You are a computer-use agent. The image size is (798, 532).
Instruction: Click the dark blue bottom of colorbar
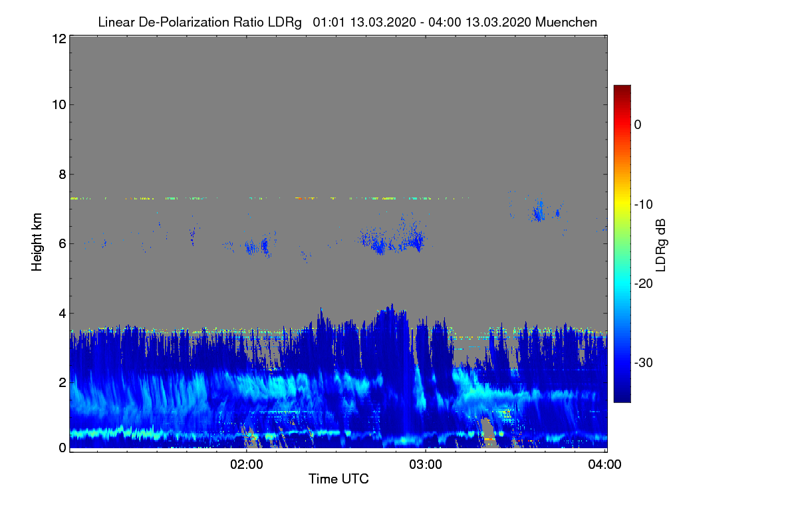[x=622, y=397]
